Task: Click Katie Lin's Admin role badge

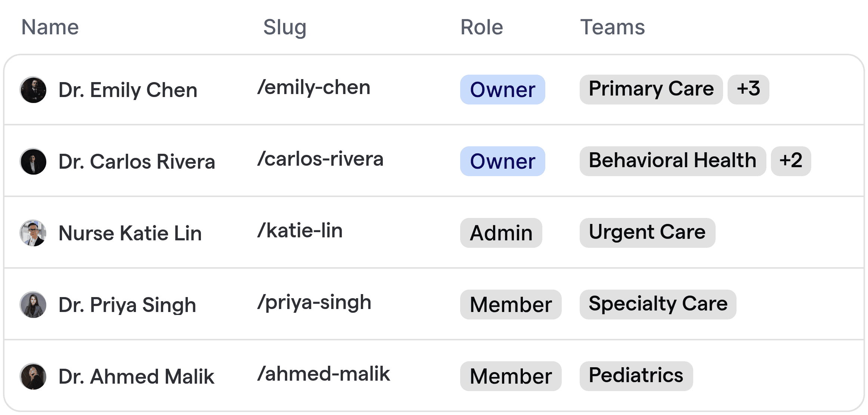Action: tap(501, 233)
